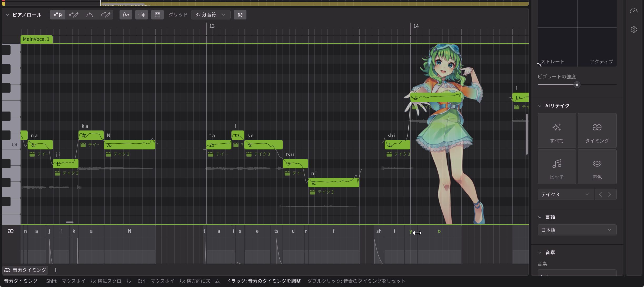Toggle the magnet snap button
The height and width of the screenshot is (287, 644).
point(240,15)
